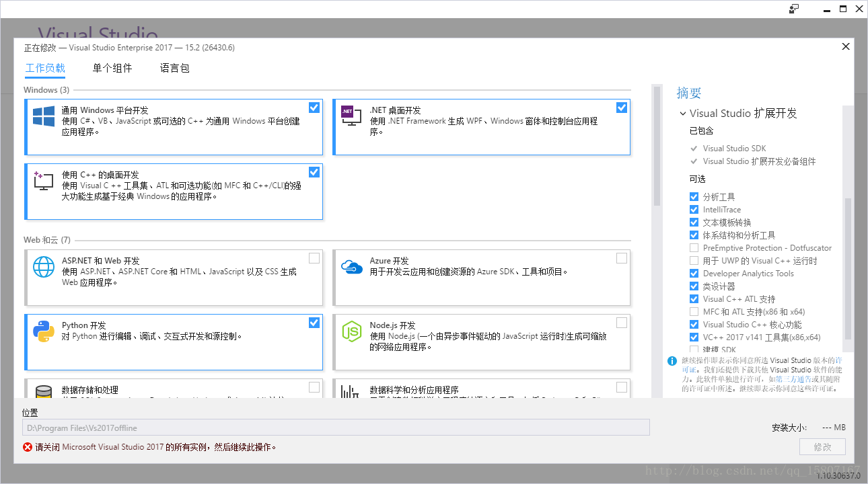Click the ASP.NET globe icon
The width and height of the screenshot is (868, 484).
click(x=44, y=267)
